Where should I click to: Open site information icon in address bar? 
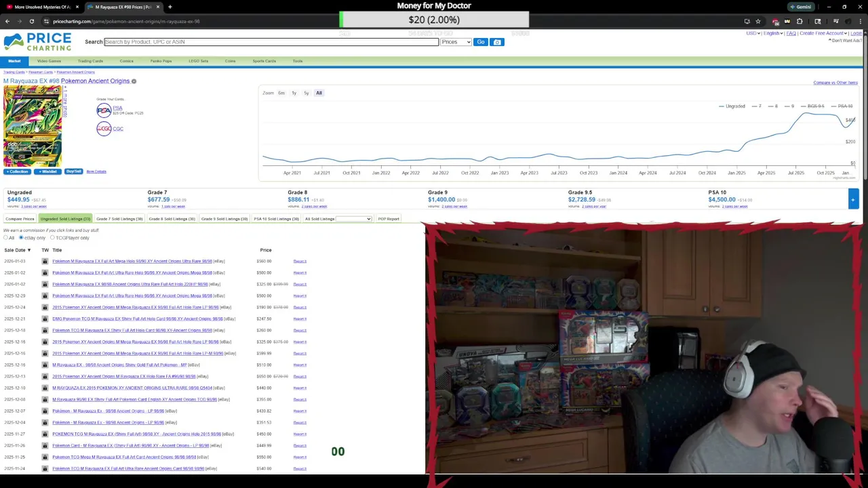tap(46, 21)
